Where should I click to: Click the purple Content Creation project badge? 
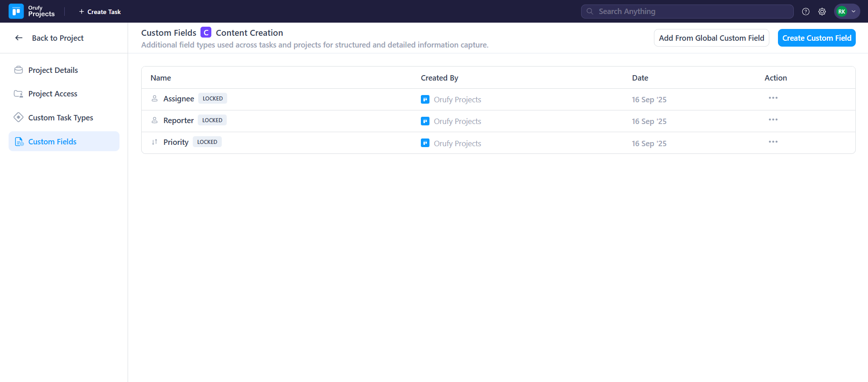[x=206, y=33]
